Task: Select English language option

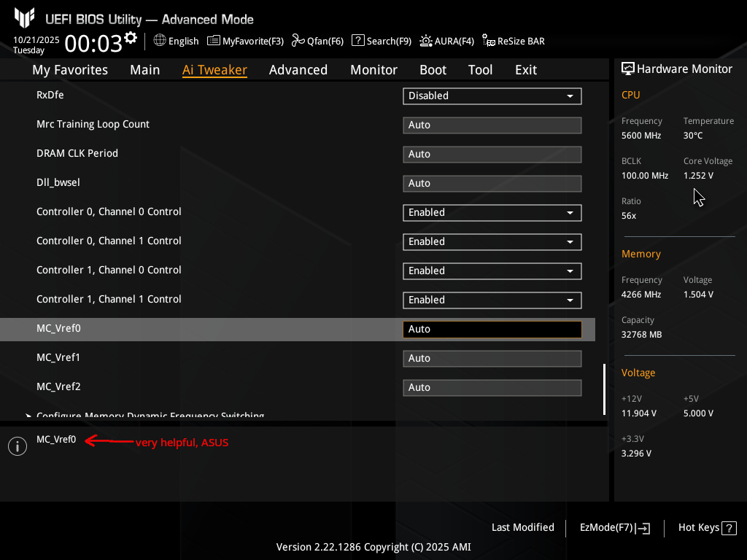Action: [183, 41]
